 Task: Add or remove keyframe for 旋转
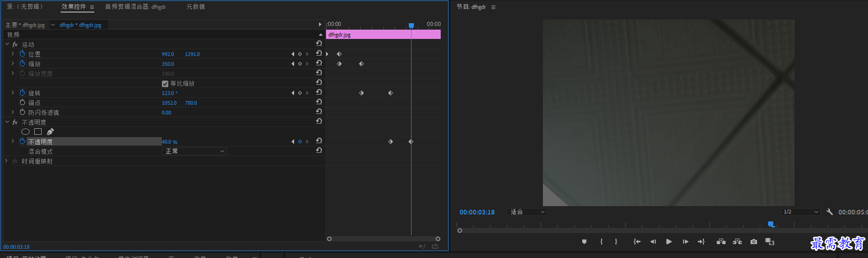(300, 93)
